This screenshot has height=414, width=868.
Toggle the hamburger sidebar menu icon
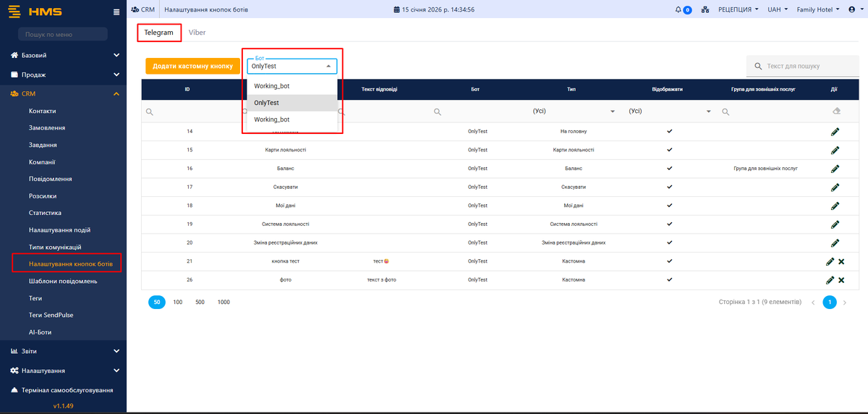coord(117,12)
